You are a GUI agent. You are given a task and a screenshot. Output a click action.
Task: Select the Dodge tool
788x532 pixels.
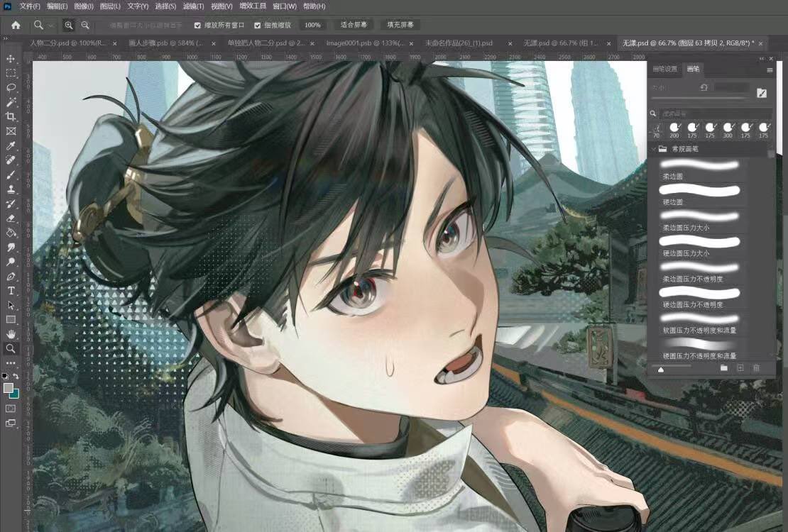[x=11, y=262]
